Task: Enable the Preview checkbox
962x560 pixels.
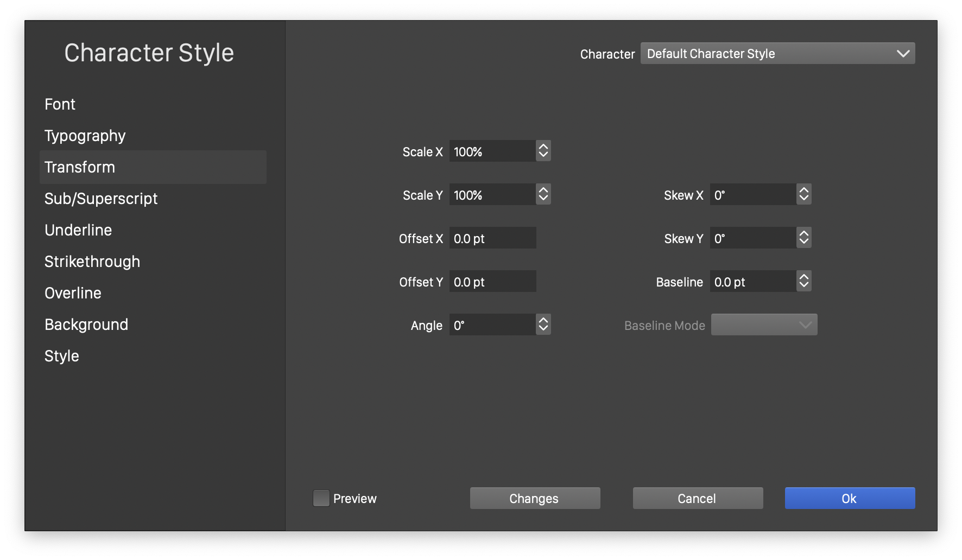Action: [x=321, y=498]
